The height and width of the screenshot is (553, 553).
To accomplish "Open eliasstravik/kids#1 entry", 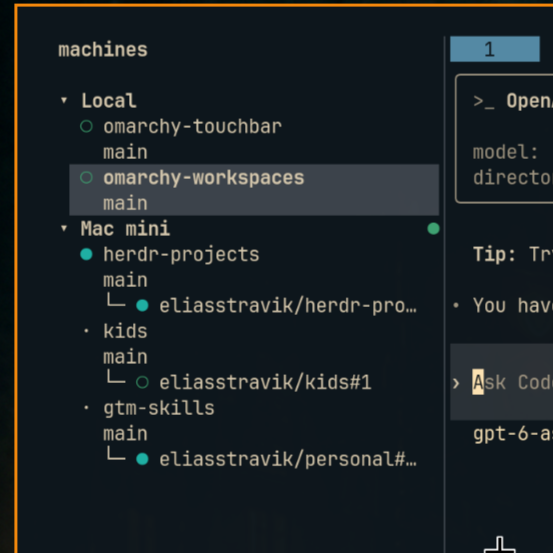I will (265, 382).
